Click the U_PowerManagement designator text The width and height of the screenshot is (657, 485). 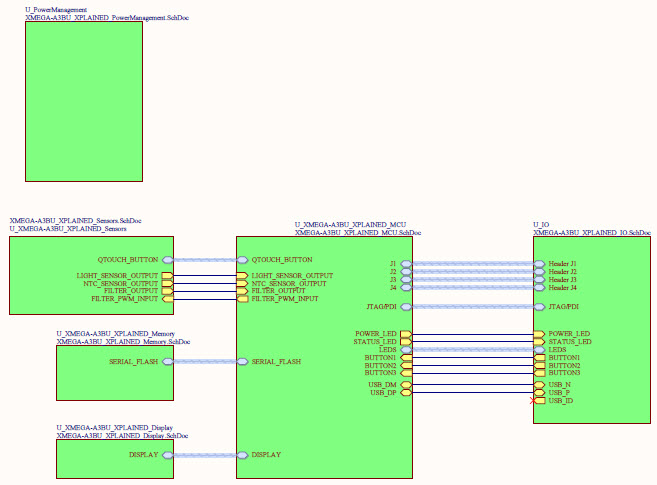(x=56, y=10)
